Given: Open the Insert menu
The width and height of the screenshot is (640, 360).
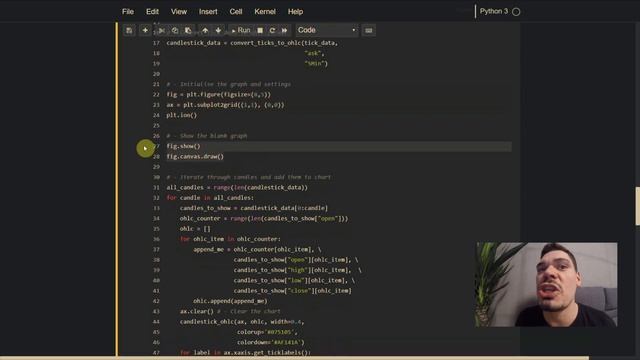Looking at the screenshot, I should pos(208,12).
